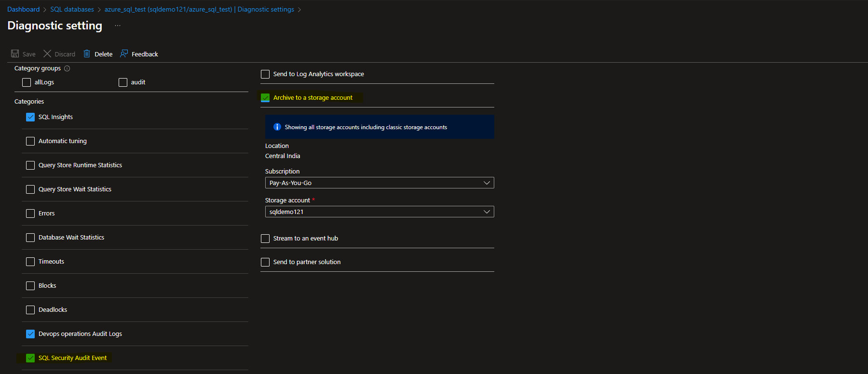Click the Categories heading

[x=29, y=101]
